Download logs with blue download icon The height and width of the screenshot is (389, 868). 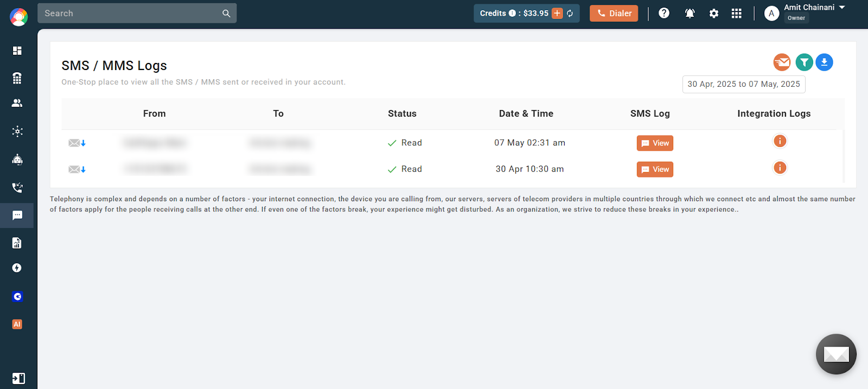click(x=824, y=62)
